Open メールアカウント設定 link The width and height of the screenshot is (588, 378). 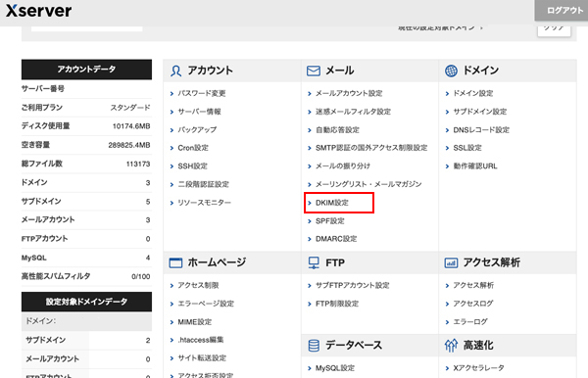[x=349, y=93]
